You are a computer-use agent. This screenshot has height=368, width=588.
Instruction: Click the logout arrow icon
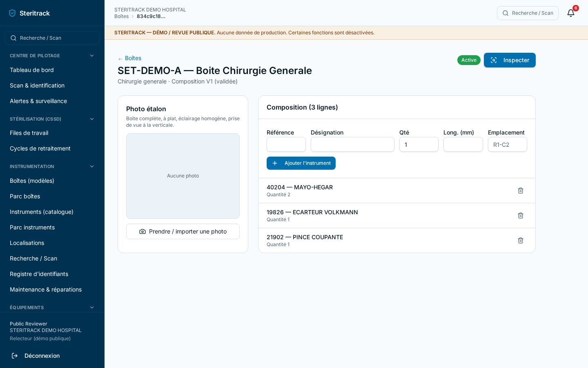[x=15, y=356]
